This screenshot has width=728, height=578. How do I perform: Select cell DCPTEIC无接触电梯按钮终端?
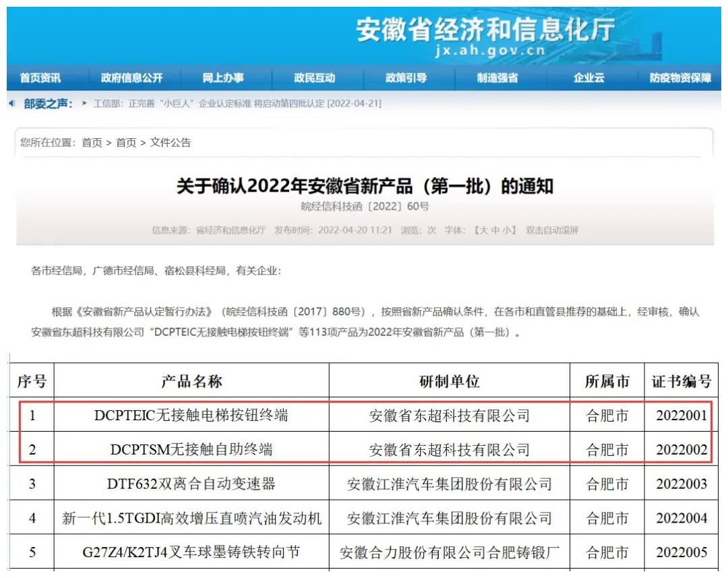pyautogui.click(x=191, y=415)
